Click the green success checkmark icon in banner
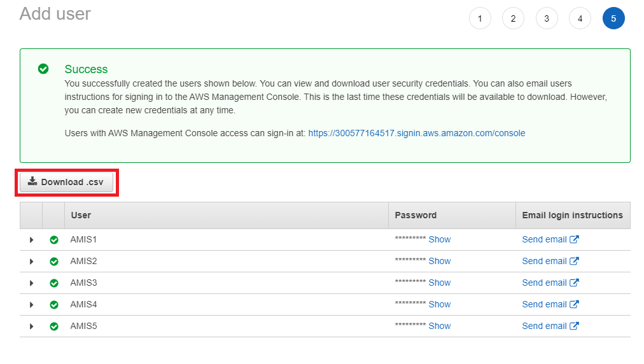 (x=43, y=69)
